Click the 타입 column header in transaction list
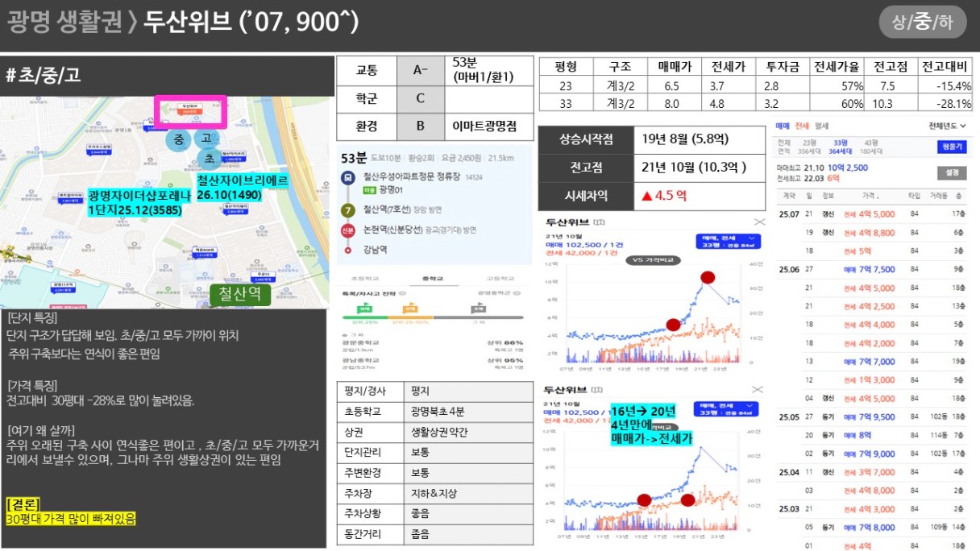Image resolution: width=980 pixels, height=551 pixels. [x=914, y=196]
